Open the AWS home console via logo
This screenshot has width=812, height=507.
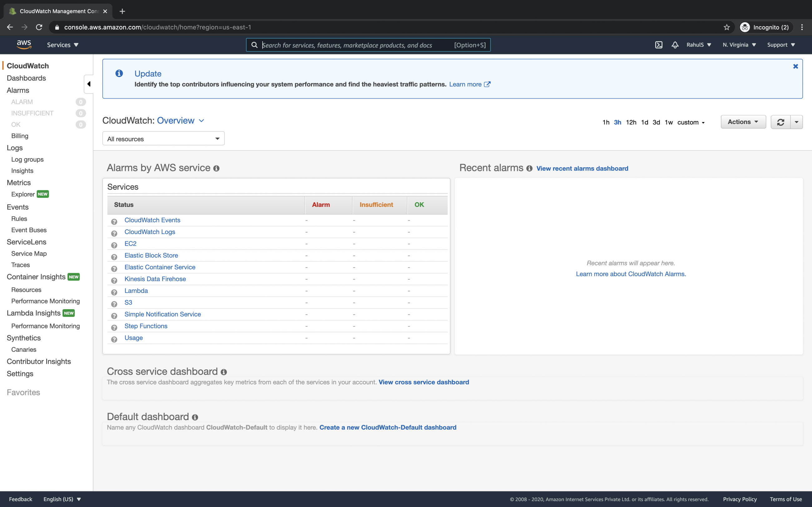(x=23, y=45)
